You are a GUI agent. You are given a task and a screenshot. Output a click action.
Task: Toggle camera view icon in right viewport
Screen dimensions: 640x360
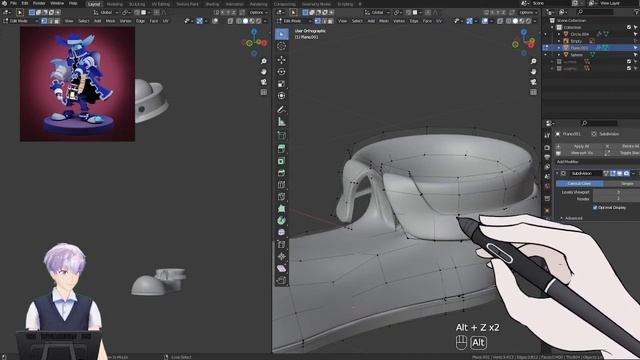tap(533, 82)
